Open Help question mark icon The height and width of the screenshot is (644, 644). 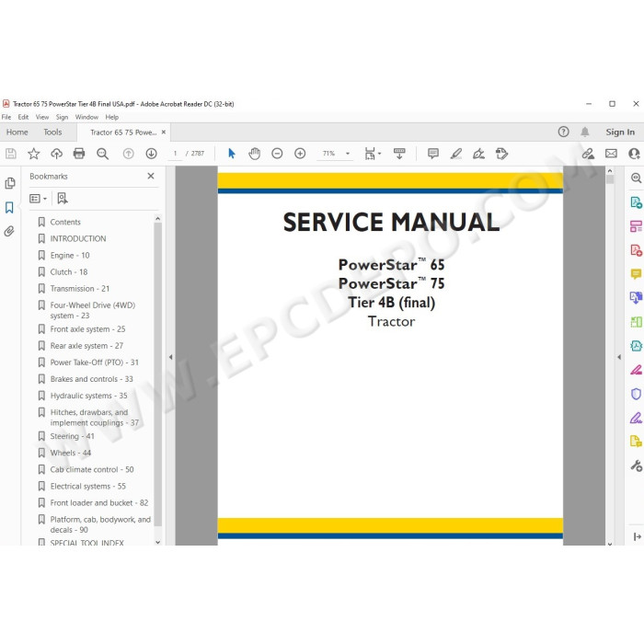tap(563, 132)
